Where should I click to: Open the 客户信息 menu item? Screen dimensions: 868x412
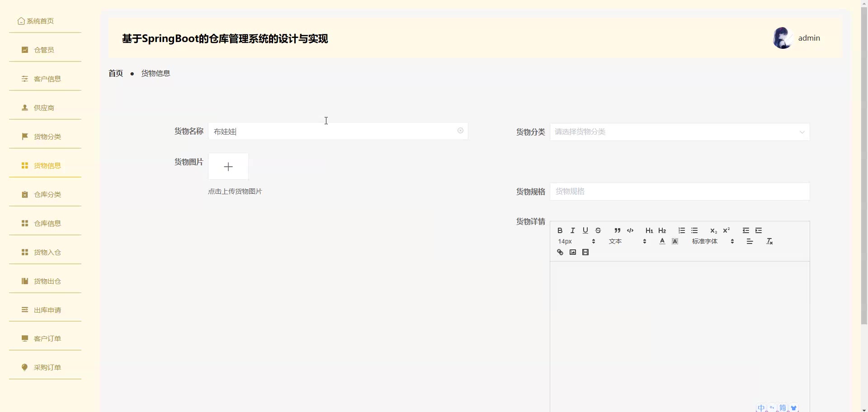[45, 79]
